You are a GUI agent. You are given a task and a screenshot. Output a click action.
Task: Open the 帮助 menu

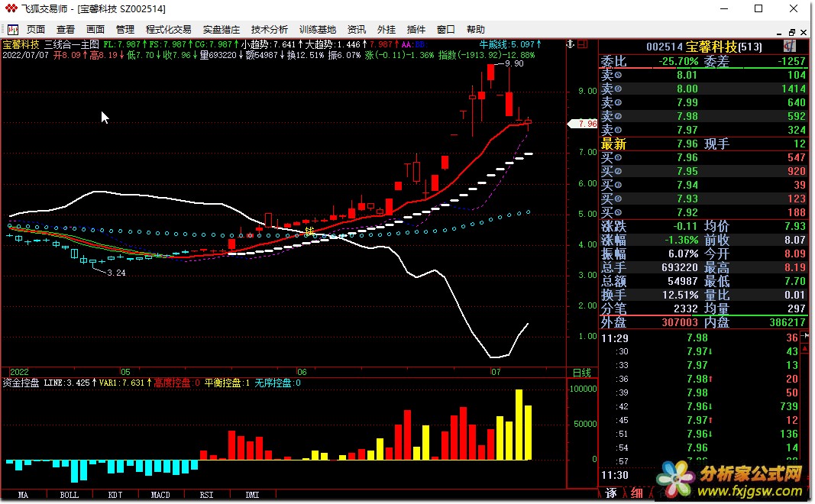tap(475, 30)
